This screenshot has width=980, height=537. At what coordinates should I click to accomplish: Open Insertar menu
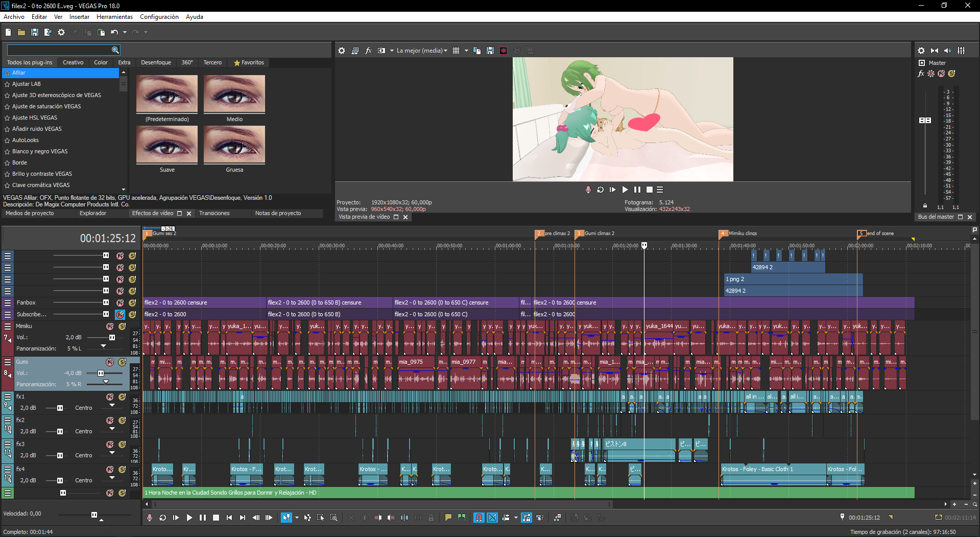click(79, 17)
